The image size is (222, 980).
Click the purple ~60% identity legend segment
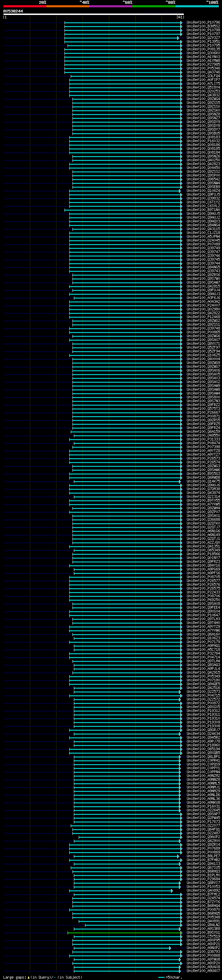(111, 7)
